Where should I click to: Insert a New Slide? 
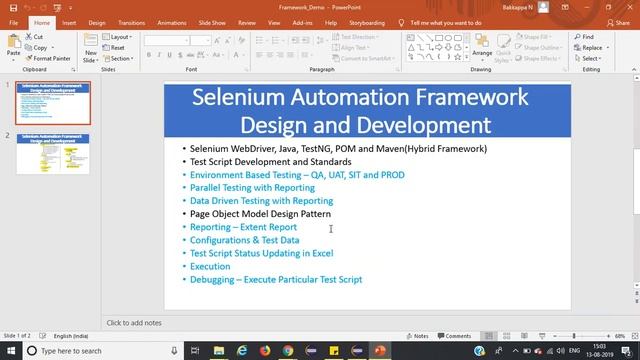90,48
